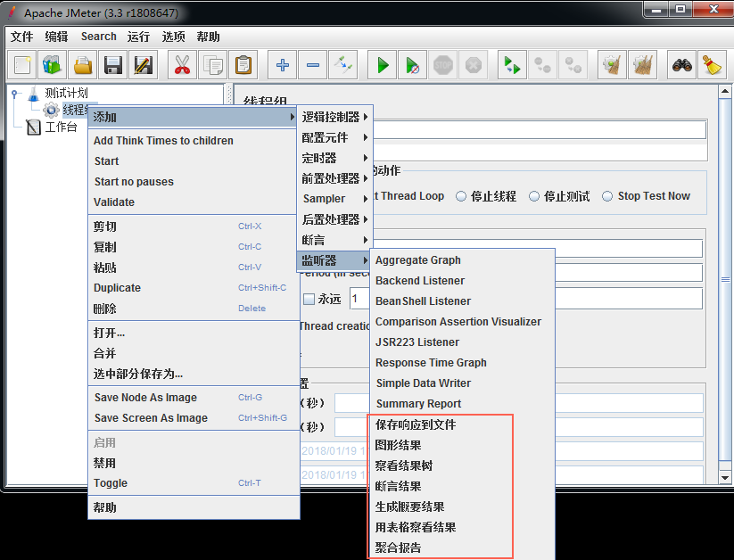Click the Copy toolbar icon
The image size is (734, 560).
pos(213,65)
